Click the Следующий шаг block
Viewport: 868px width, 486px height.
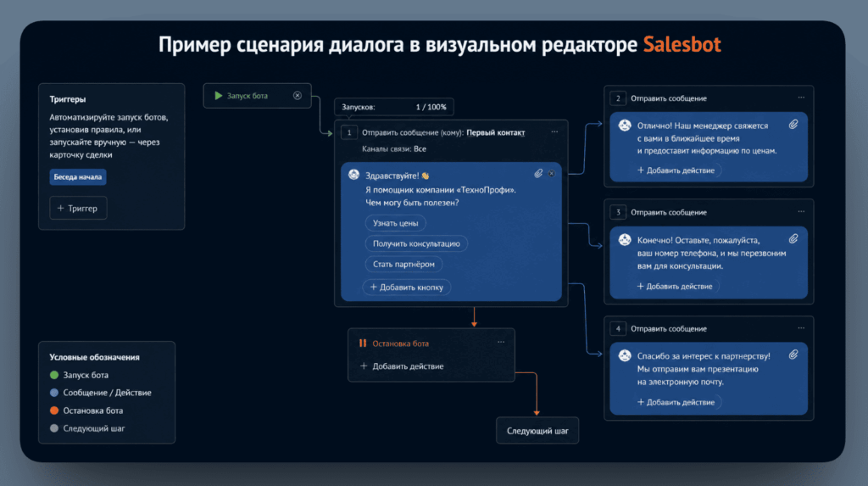[x=537, y=431]
